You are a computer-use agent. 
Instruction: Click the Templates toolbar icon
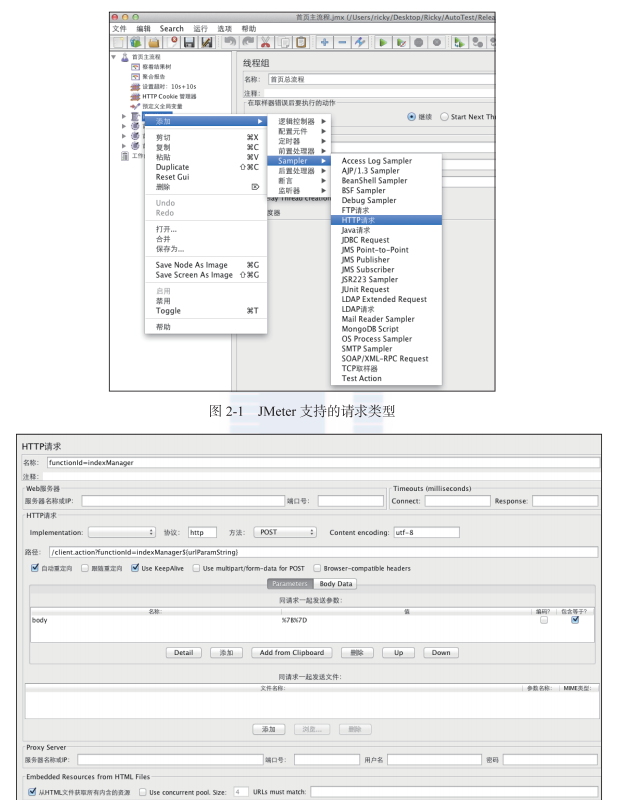click(x=135, y=42)
